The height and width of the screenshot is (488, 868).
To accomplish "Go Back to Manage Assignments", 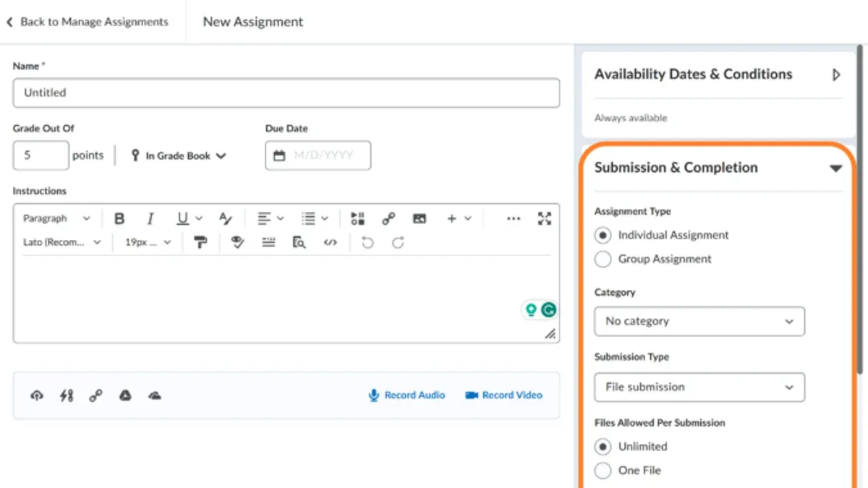I will 87,22.
